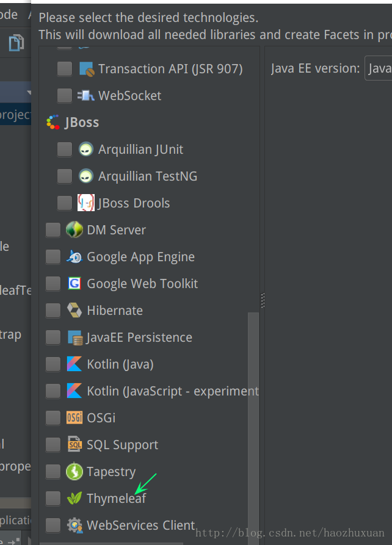Click the Hibernate icon
The width and height of the screenshot is (392, 545).
pyautogui.click(x=74, y=311)
